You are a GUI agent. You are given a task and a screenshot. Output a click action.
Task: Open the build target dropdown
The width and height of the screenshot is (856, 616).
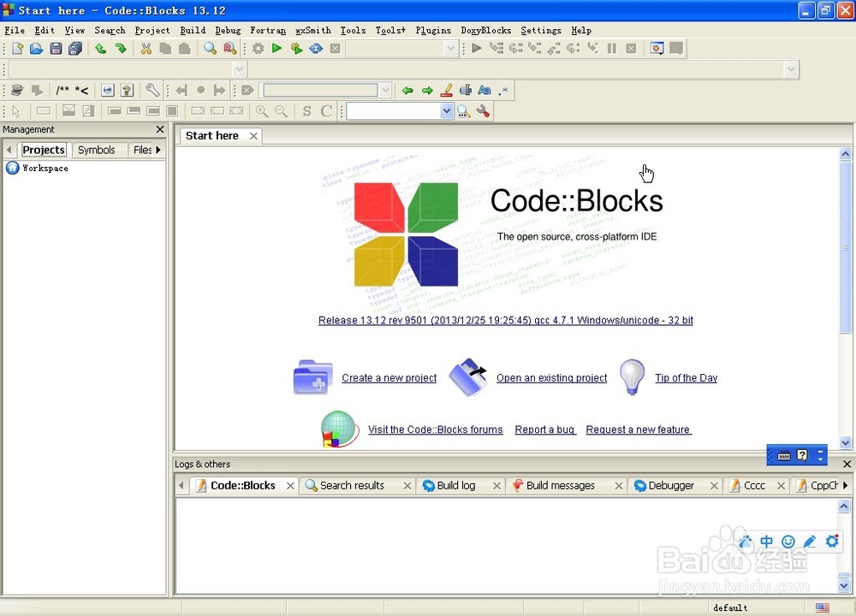[450, 49]
